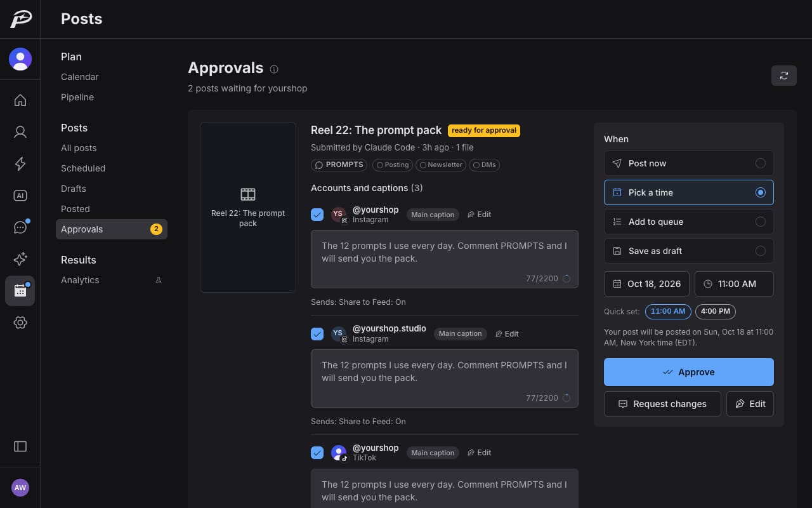
Task: Click the film reel icon in the preview card
Action: coord(248,194)
